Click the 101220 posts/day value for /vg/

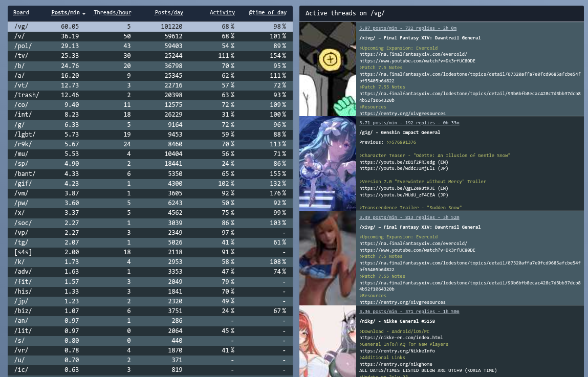click(x=172, y=27)
